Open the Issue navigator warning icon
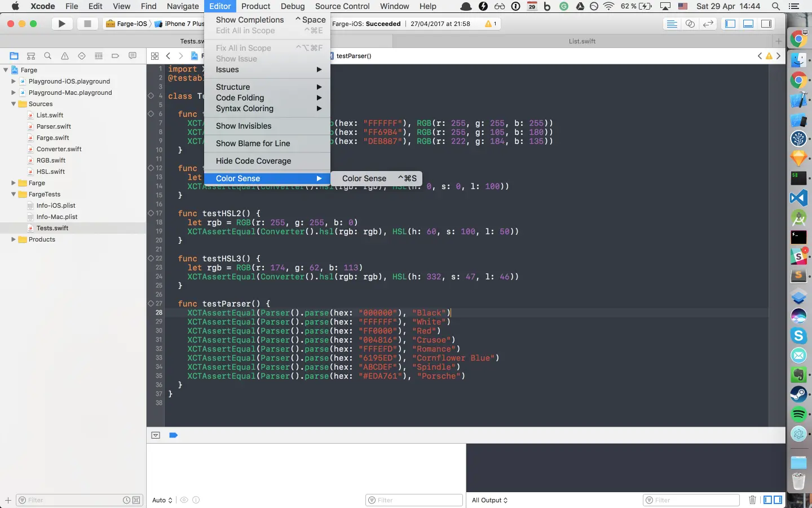The height and width of the screenshot is (508, 812). pos(65,56)
